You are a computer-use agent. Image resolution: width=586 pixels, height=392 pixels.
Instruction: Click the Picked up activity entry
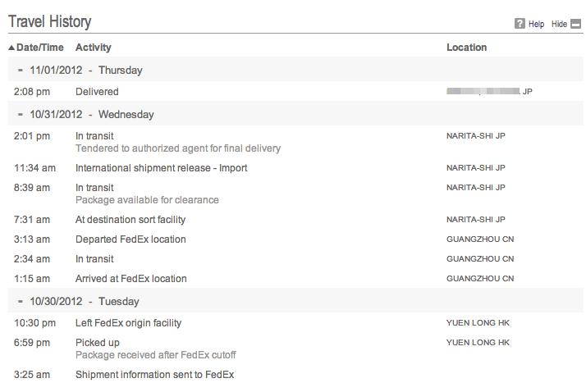[x=97, y=343]
